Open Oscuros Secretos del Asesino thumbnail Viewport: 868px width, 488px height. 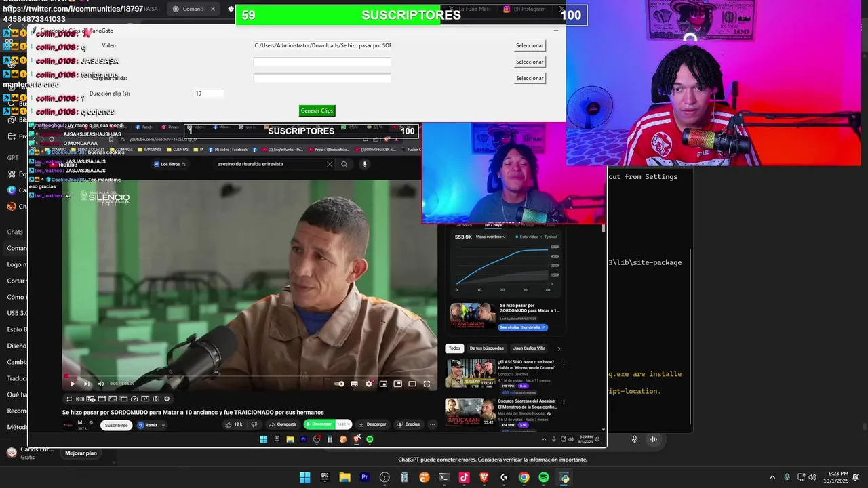(470, 411)
